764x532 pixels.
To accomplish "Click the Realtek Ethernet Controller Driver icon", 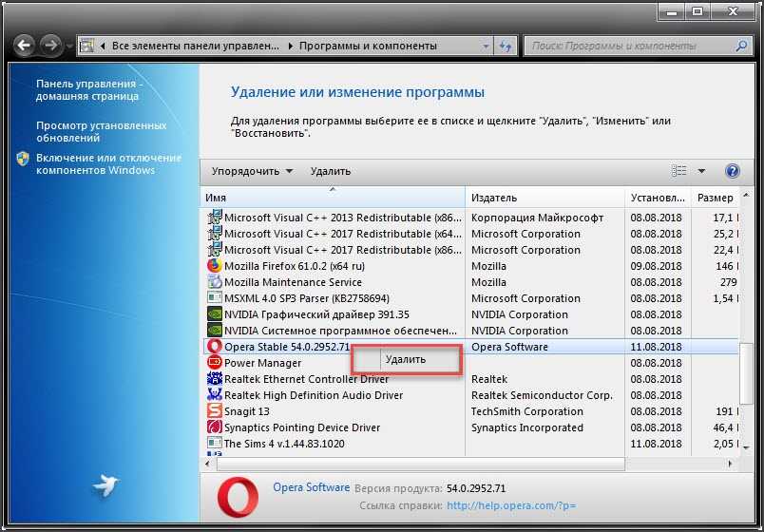I will coord(214,379).
